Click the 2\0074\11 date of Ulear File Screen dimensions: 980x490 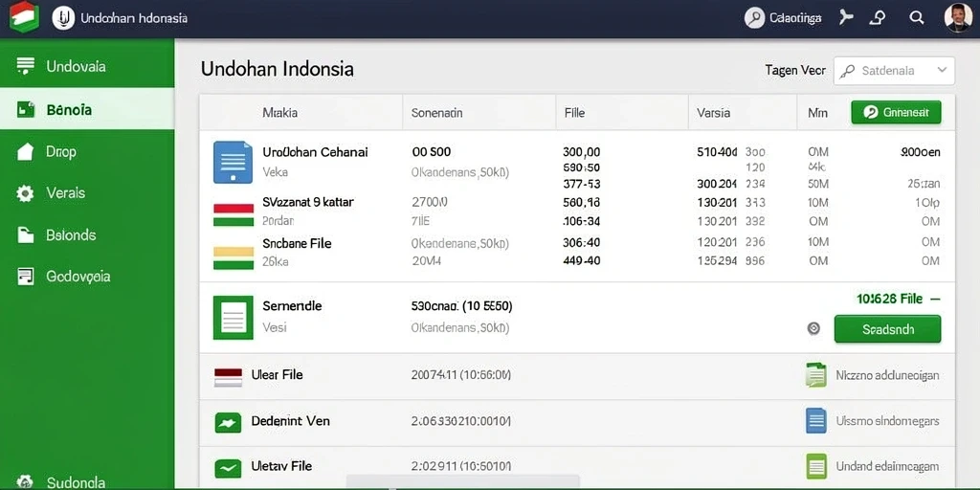tap(460, 375)
